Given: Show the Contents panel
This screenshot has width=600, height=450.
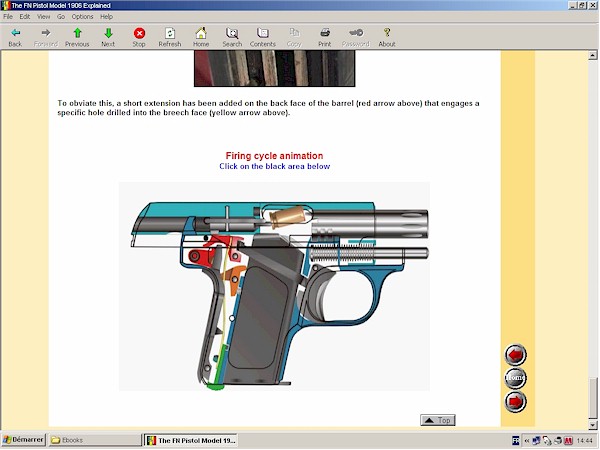Looking at the screenshot, I should click(x=263, y=37).
